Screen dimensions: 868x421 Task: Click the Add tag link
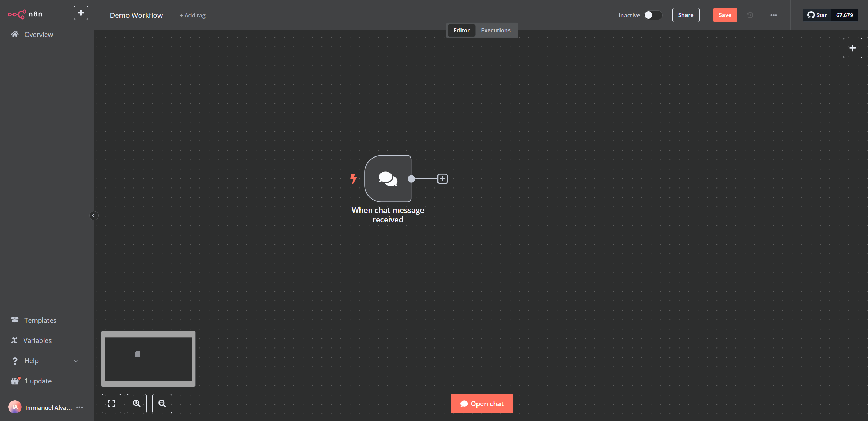[x=193, y=15]
